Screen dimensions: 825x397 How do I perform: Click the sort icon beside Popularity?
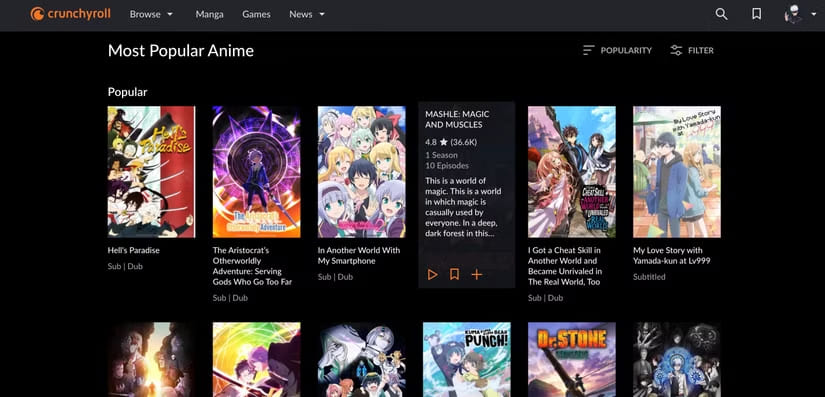click(x=589, y=50)
